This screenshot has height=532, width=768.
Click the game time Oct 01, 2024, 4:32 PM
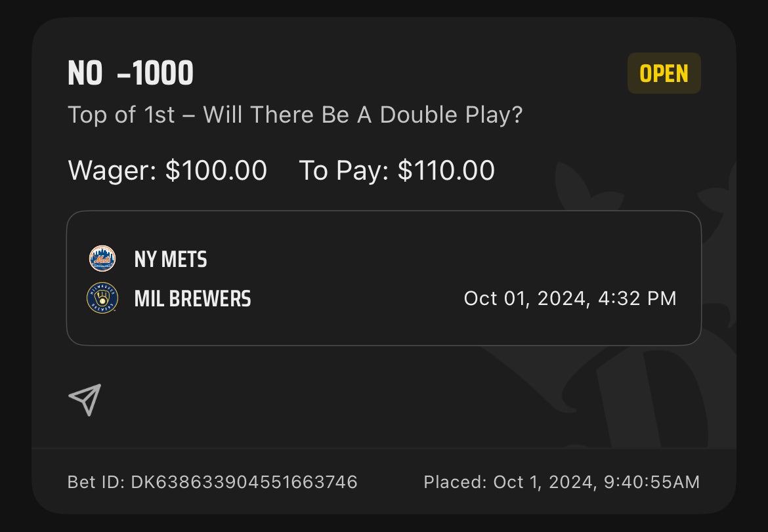pyautogui.click(x=570, y=299)
